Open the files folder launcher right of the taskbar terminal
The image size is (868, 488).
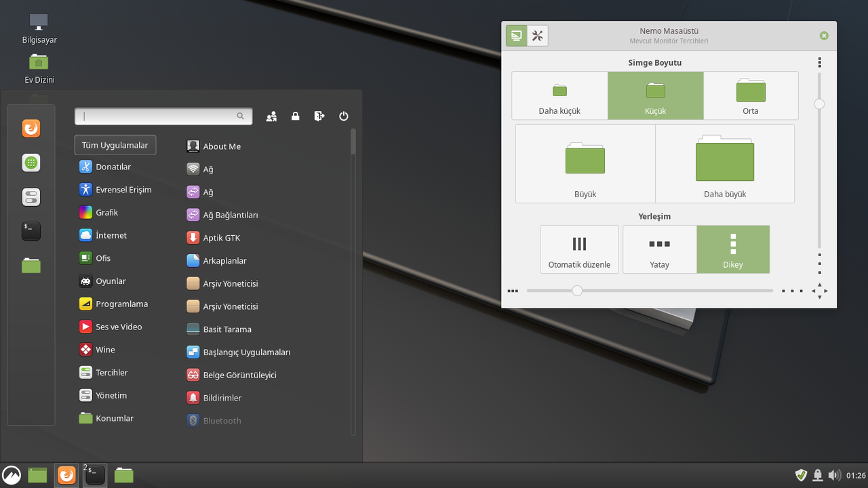pyautogui.click(x=123, y=475)
